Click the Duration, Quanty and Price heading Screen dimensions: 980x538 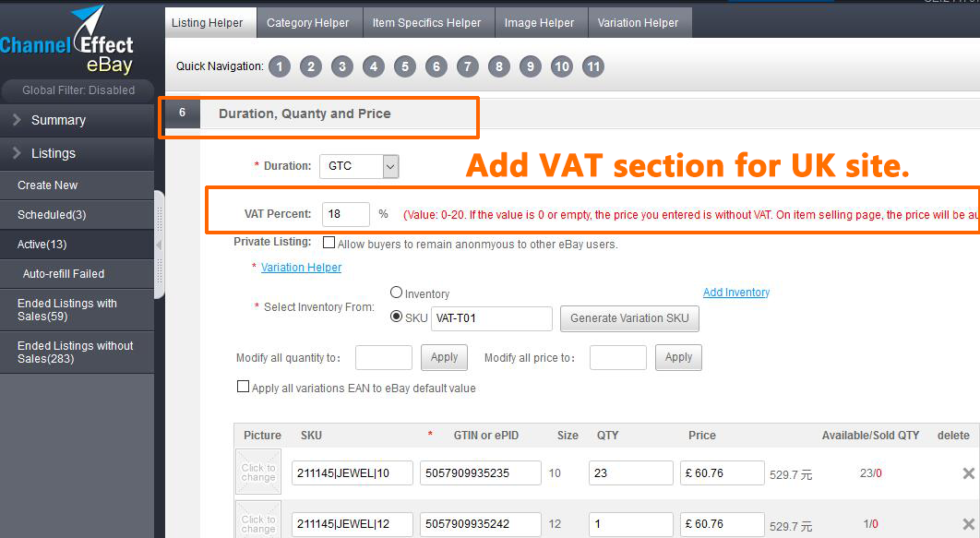pyautogui.click(x=305, y=114)
